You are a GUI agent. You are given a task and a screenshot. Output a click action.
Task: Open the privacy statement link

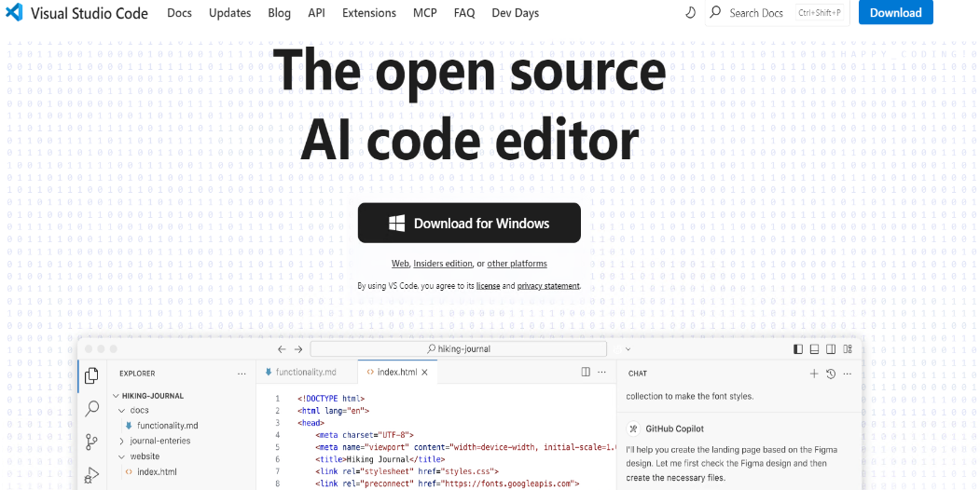point(548,286)
